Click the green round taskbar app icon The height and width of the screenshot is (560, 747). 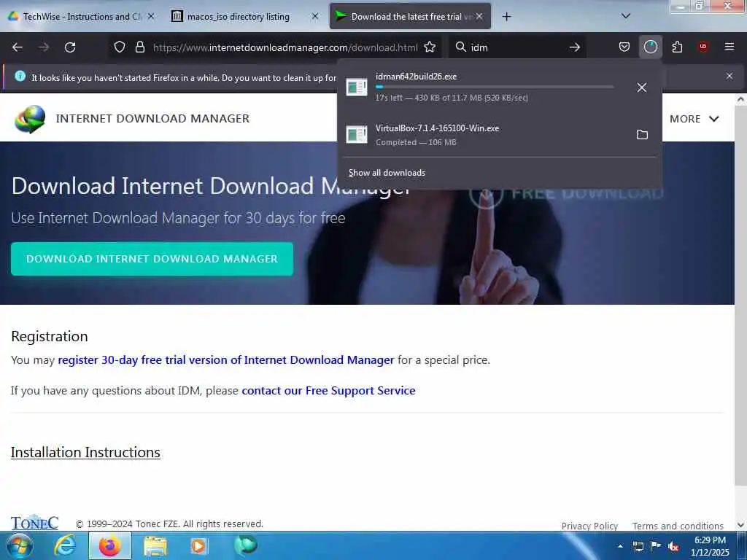click(246, 545)
